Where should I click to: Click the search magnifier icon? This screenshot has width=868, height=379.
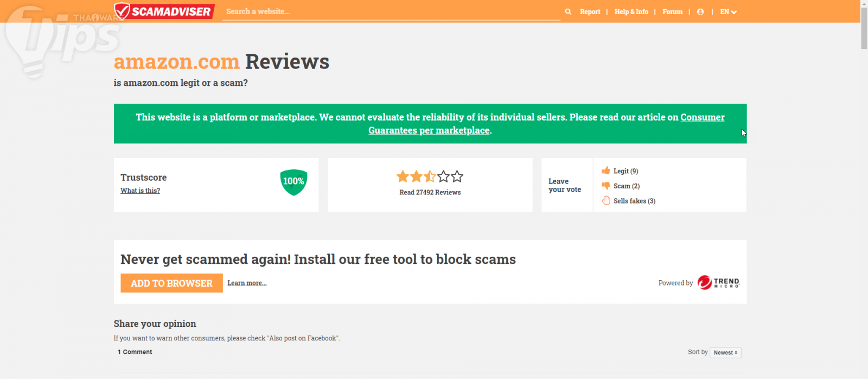click(568, 11)
